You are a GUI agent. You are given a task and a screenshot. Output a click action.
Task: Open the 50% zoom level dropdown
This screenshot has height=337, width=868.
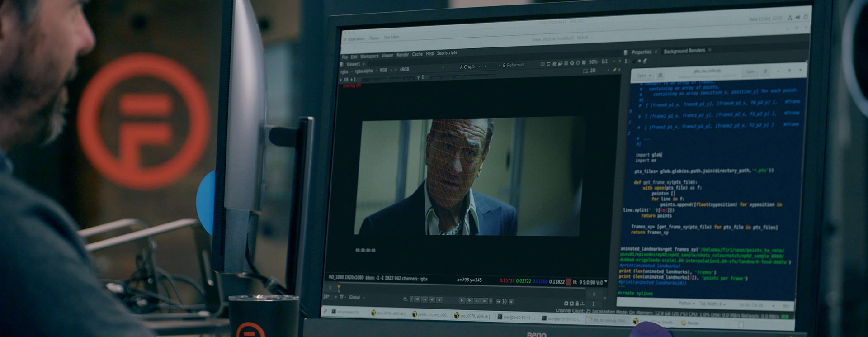click(593, 62)
